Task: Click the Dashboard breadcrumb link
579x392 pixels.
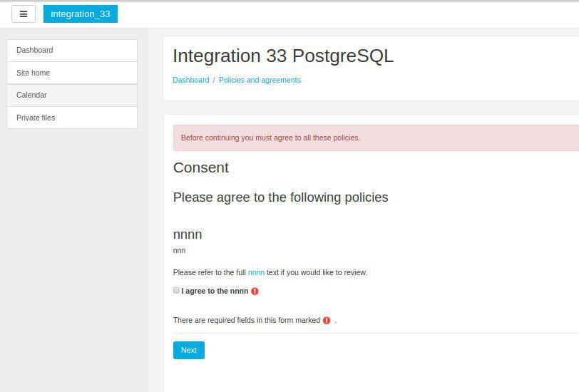Action: click(191, 80)
